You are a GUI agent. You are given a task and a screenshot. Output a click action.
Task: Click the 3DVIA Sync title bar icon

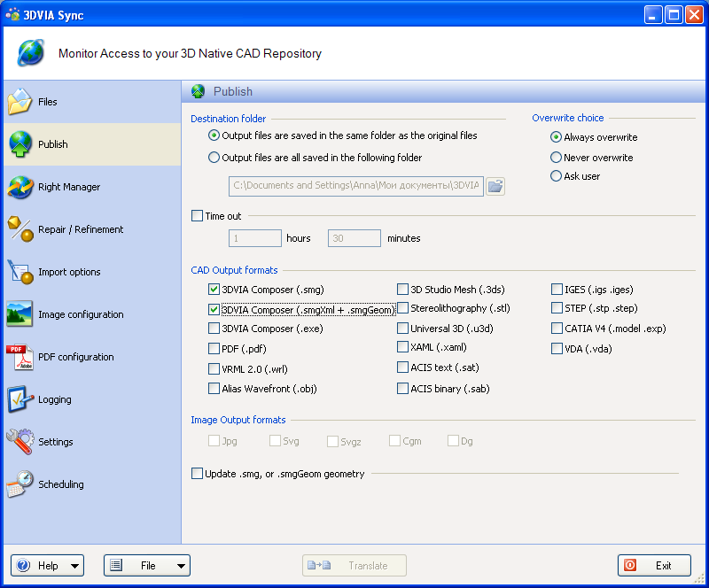(12, 15)
